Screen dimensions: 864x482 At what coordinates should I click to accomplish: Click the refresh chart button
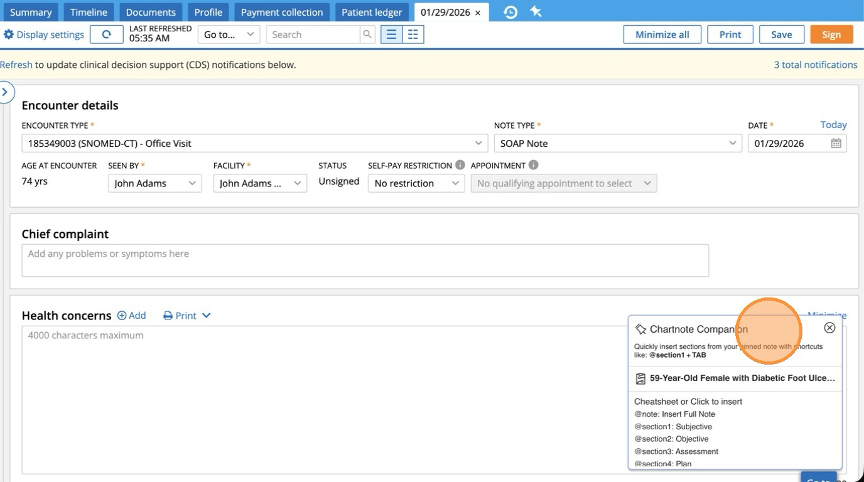point(107,34)
